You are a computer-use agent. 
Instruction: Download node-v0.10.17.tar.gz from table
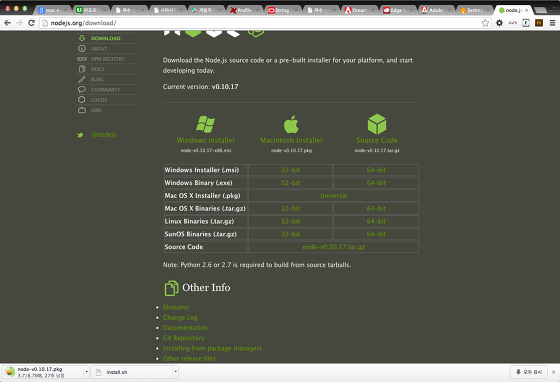tap(334, 247)
